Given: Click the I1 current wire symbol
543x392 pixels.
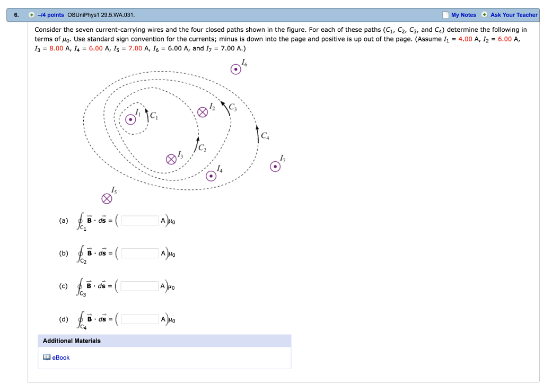Looking at the screenshot, I should point(130,120).
